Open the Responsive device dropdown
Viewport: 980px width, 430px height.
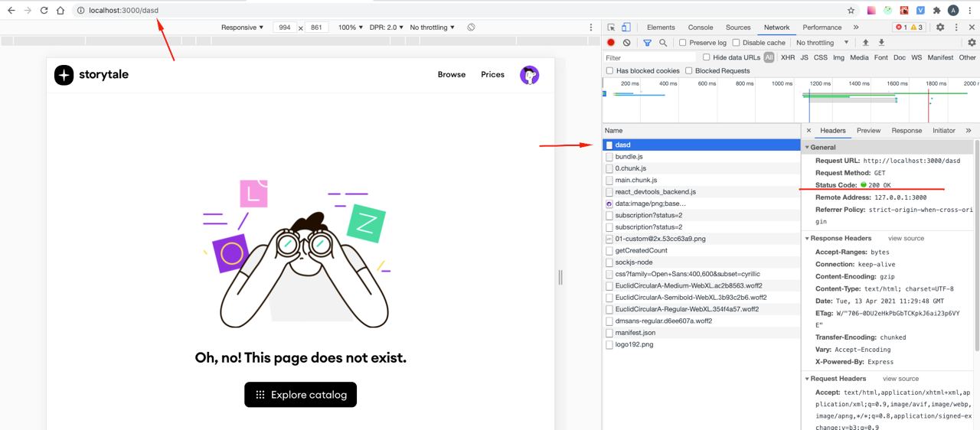point(242,28)
